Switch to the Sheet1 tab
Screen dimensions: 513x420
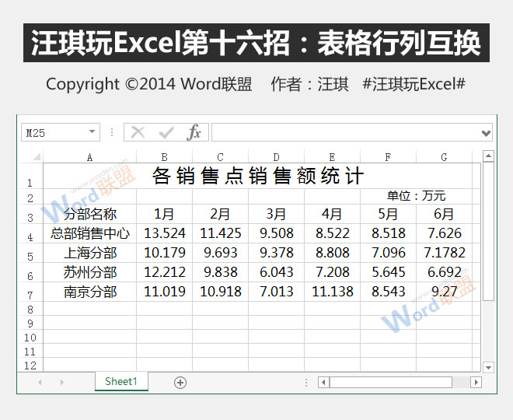pos(120,381)
